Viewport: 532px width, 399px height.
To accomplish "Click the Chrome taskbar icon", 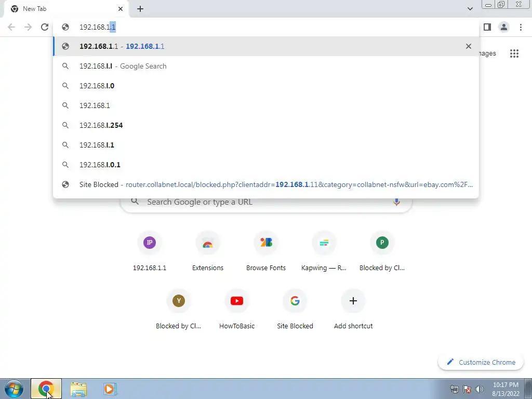I will coord(46,389).
